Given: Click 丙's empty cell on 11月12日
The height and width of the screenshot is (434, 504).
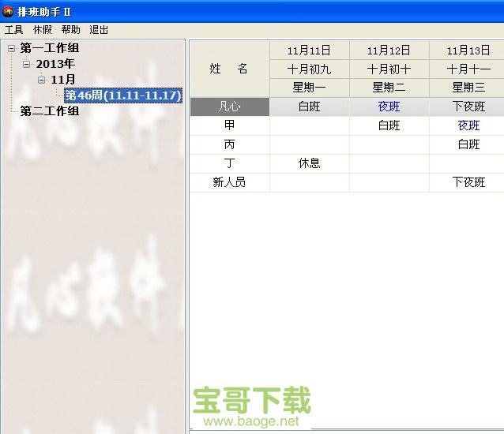Looking at the screenshot, I should 389,144.
